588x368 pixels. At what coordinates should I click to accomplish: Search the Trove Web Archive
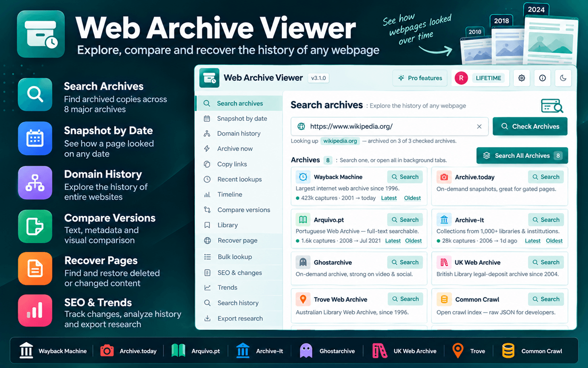click(x=405, y=299)
